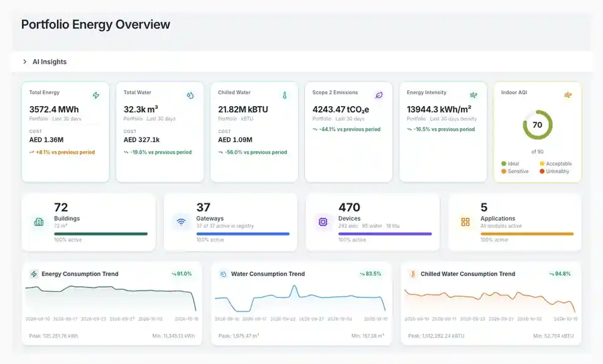
Task: Click the purple Devices progress bar
Action: click(385, 233)
